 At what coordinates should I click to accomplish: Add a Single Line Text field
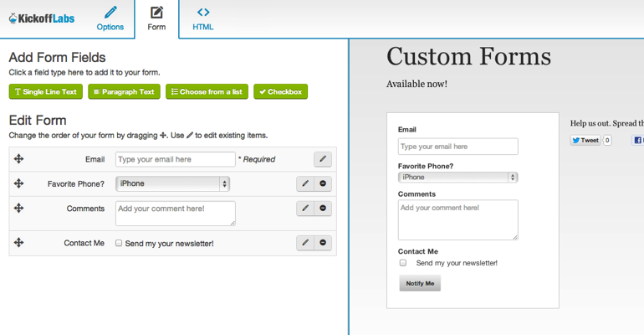(x=46, y=92)
